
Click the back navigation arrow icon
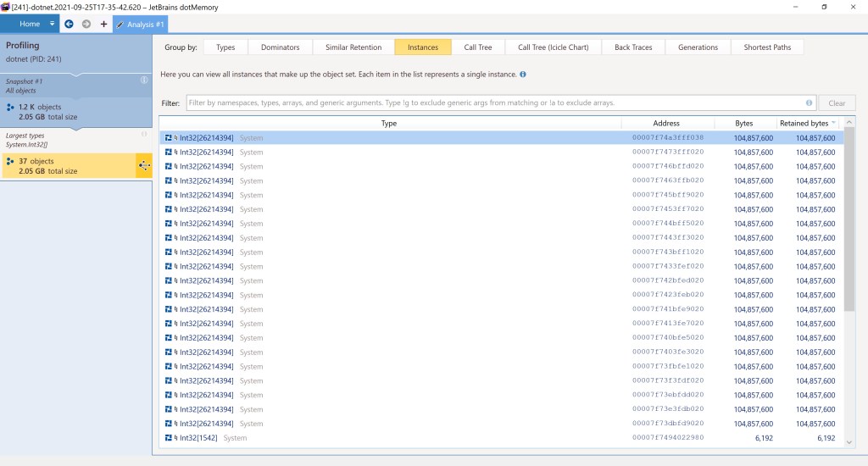point(69,24)
